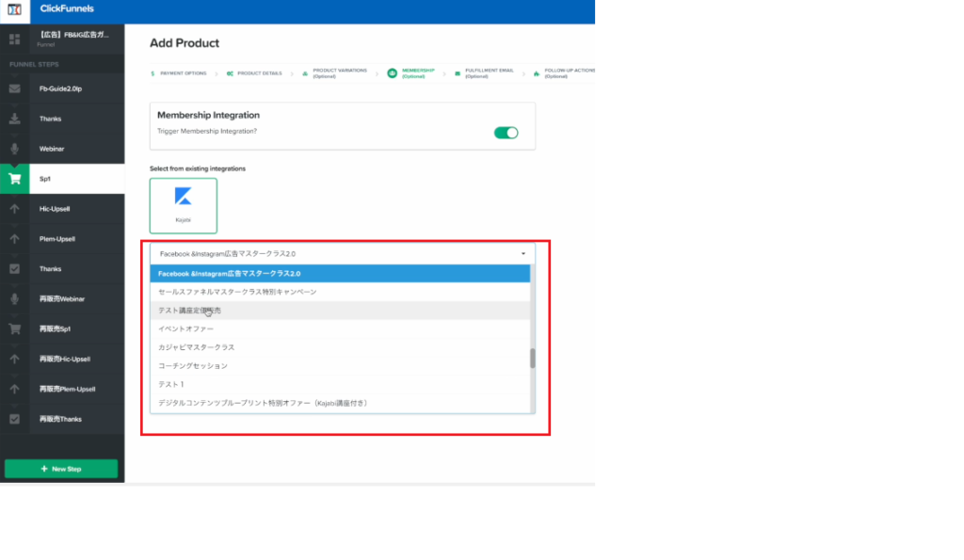
Task: Choose Facebook &Instagram広告マスタークラス2.0 highlighted option
Action: 340,274
